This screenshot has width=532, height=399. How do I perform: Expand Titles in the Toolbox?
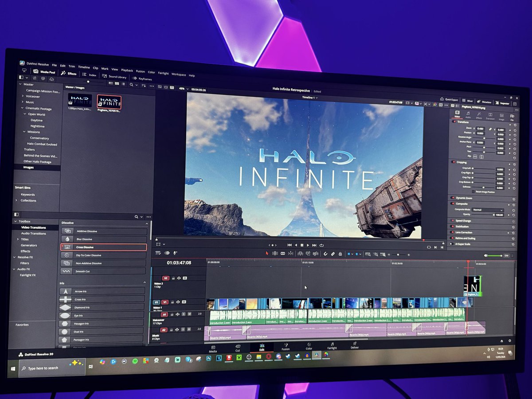click(x=18, y=239)
